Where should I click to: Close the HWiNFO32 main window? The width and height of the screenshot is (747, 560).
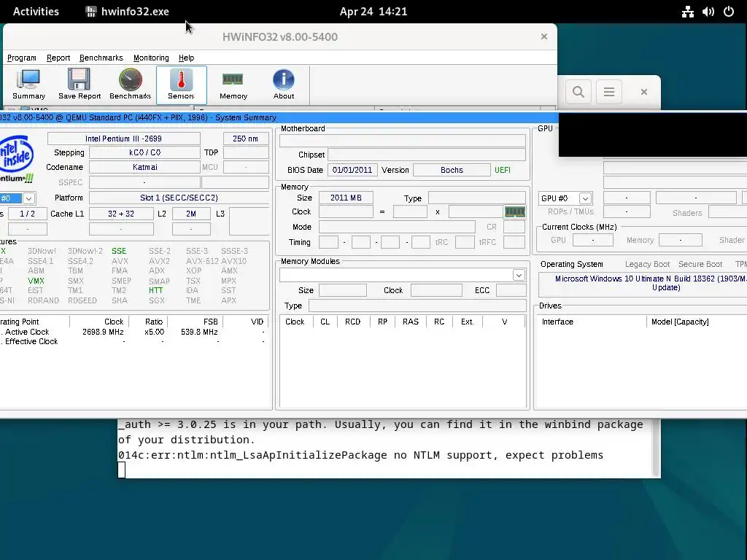click(544, 36)
